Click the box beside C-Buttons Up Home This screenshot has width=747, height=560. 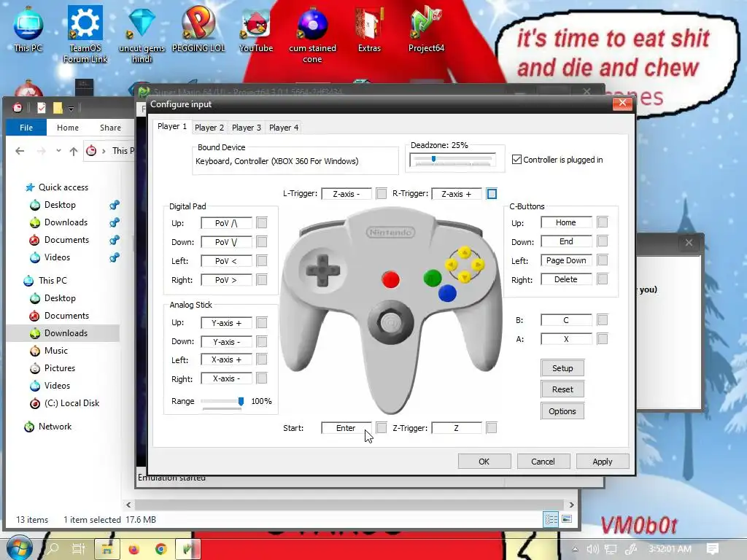(x=603, y=222)
